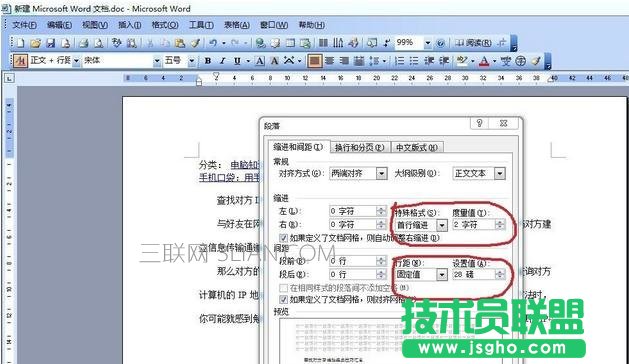Expand the font size dropdown showing 五号
The height and width of the screenshot is (364, 629).
tap(192, 61)
